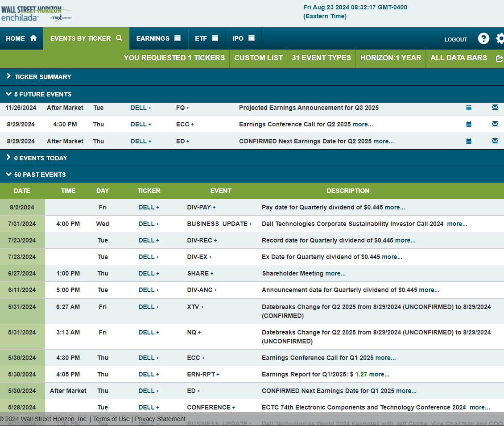Image resolution: width=504 pixels, height=426 pixels.
Task: Sort past events by Time column
Action: tap(68, 191)
